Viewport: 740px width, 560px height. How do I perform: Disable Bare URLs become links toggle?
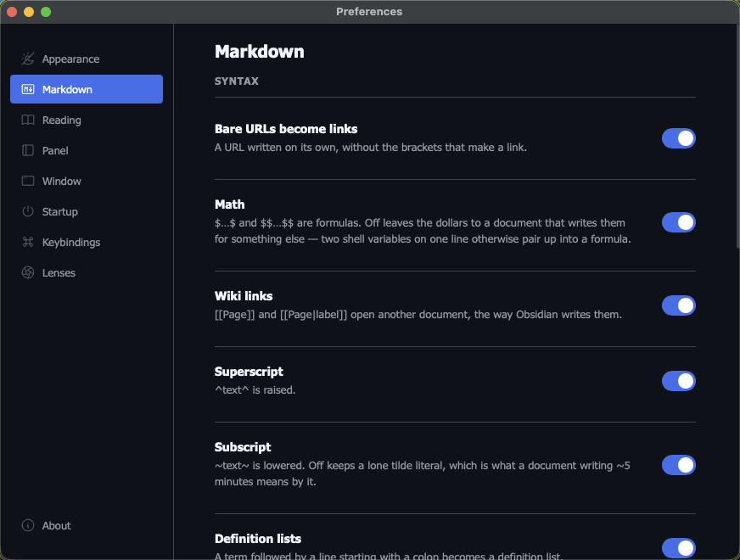pos(678,138)
